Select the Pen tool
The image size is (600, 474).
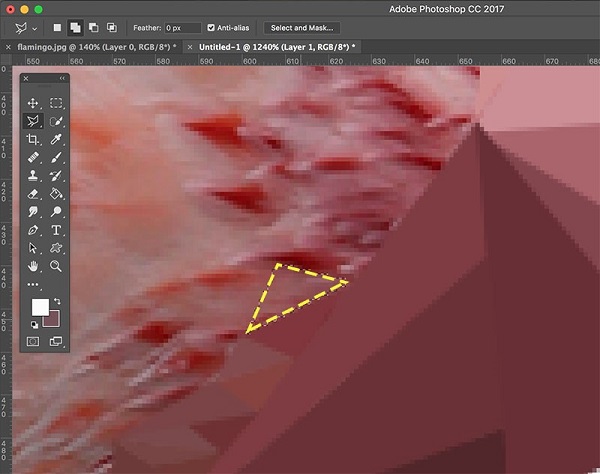click(33, 230)
